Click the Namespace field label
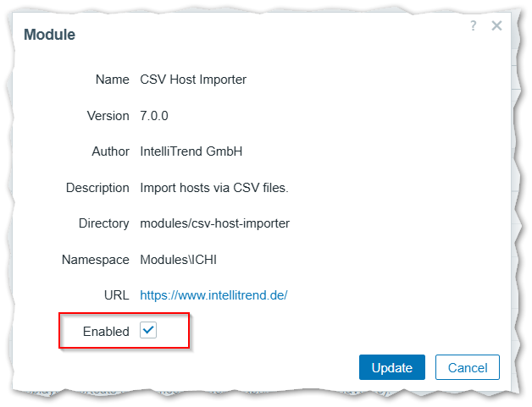The width and height of the screenshot is (532, 407). 96,259
